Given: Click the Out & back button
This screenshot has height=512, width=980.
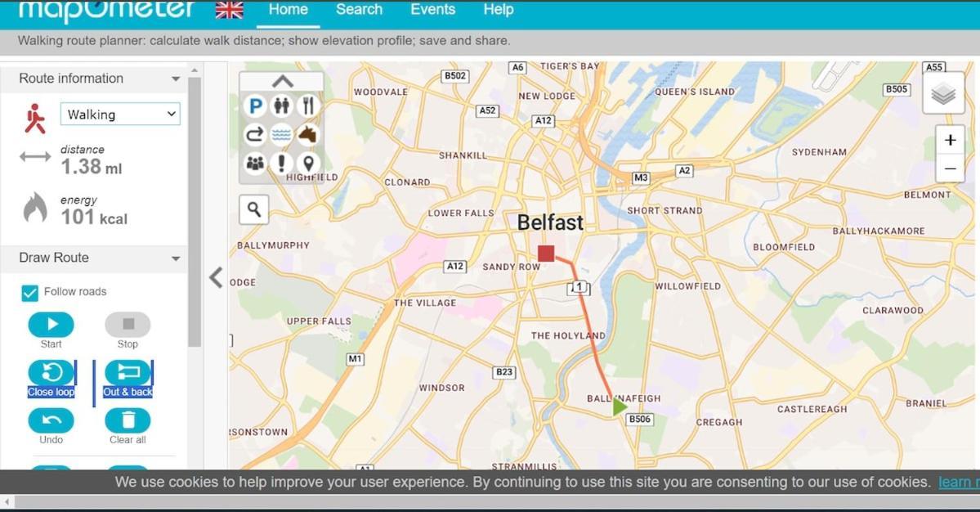Looking at the screenshot, I should coord(128,373).
